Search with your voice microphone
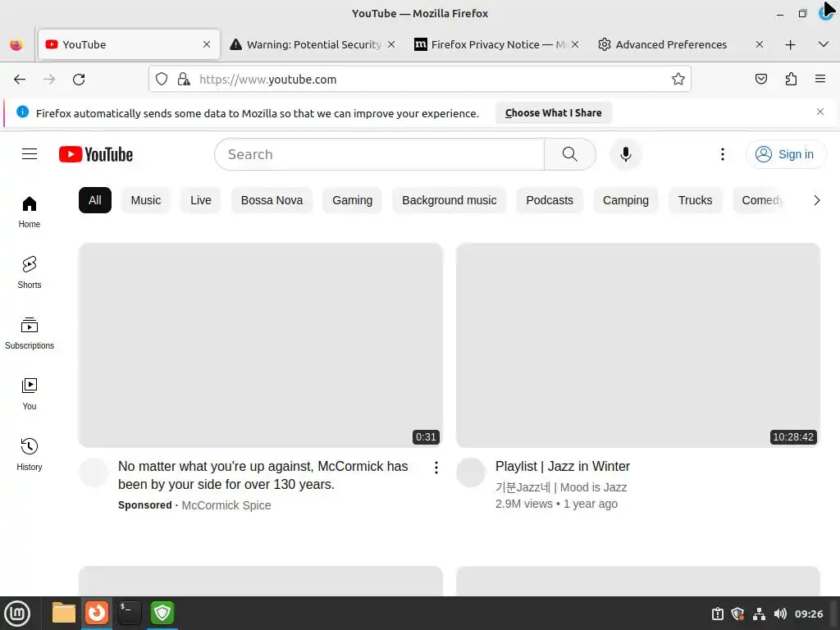The height and width of the screenshot is (630, 840). (626, 154)
